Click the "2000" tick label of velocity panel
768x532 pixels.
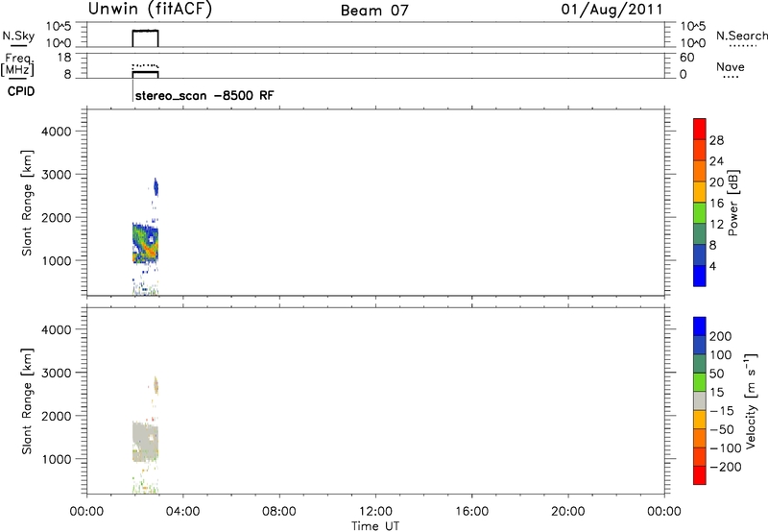pos(56,416)
